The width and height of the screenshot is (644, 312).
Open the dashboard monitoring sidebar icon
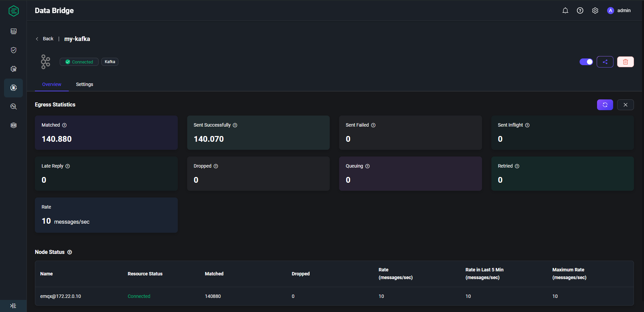pyautogui.click(x=13, y=31)
